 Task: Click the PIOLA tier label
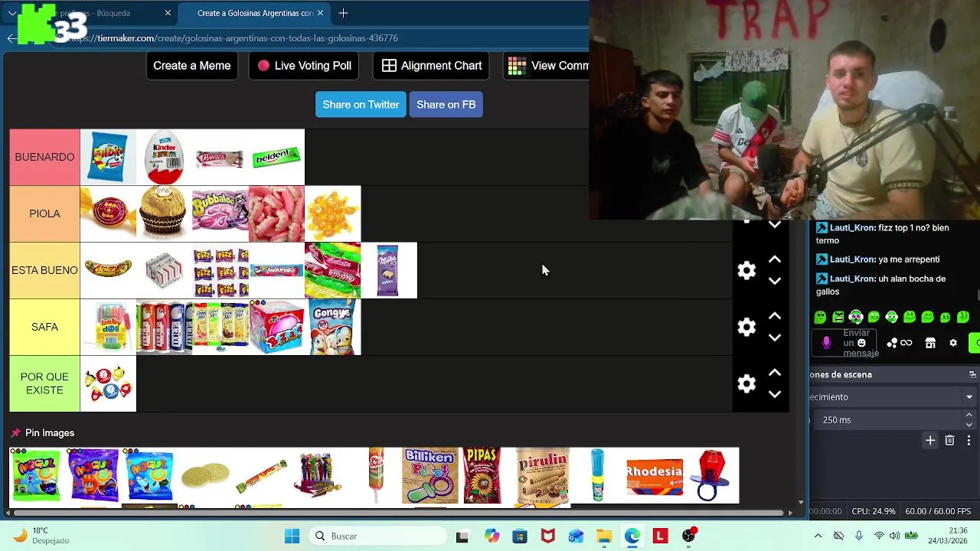pyautogui.click(x=44, y=214)
